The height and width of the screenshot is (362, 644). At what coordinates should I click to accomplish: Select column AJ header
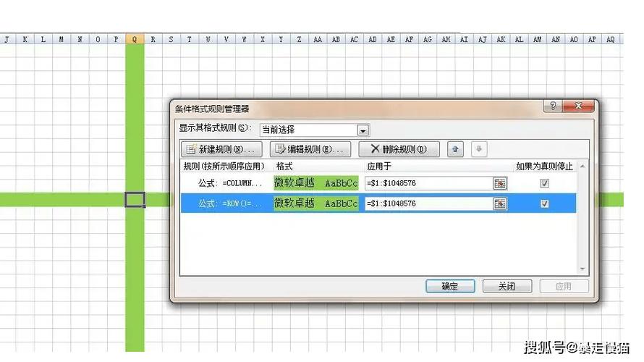483,39
